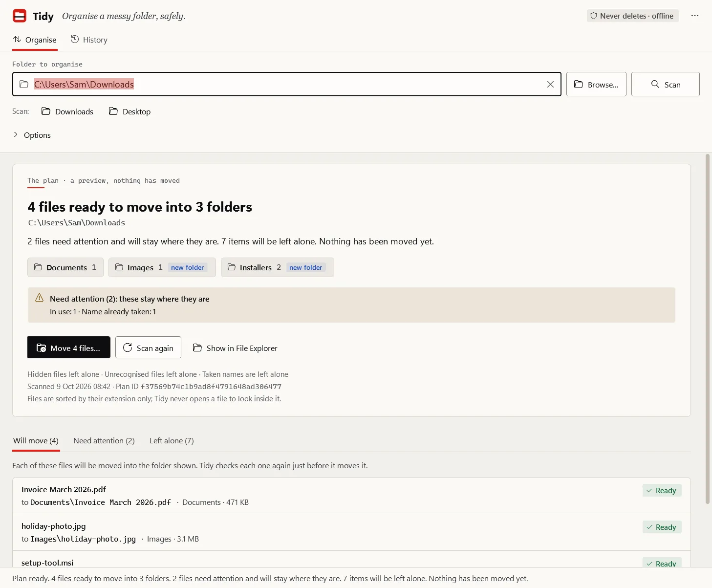
Task: Click the Plan ID hash text
Action: (211, 387)
